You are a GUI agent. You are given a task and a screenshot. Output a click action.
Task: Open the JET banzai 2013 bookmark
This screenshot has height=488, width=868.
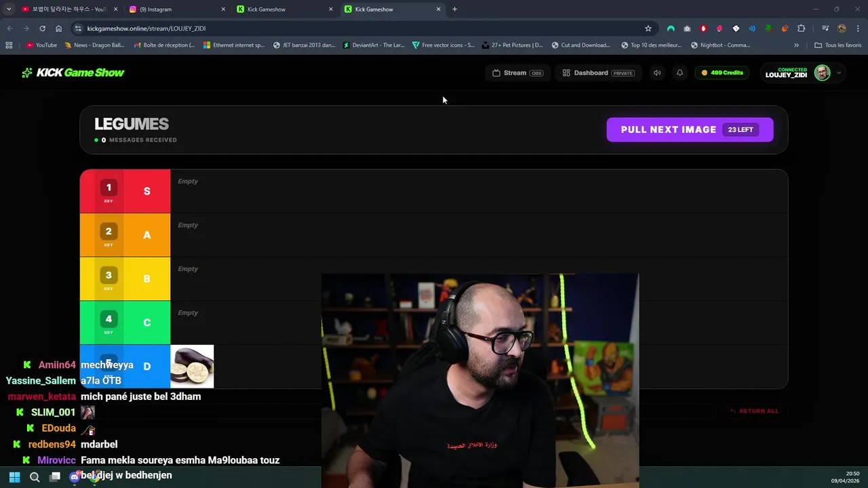coord(304,45)
